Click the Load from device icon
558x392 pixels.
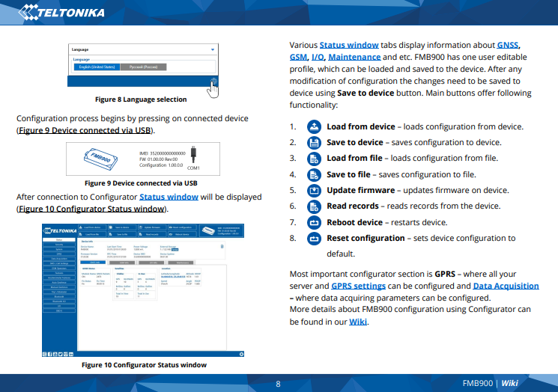tap(315, 126)
